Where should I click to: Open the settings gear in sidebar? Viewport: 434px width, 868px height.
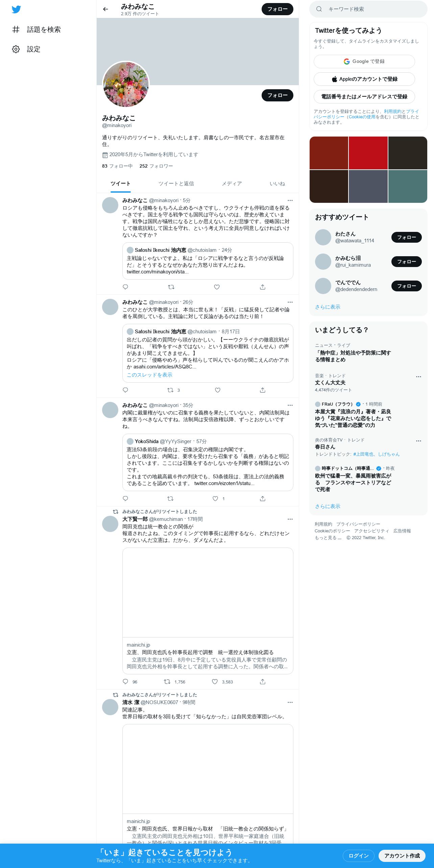(16, 49)
